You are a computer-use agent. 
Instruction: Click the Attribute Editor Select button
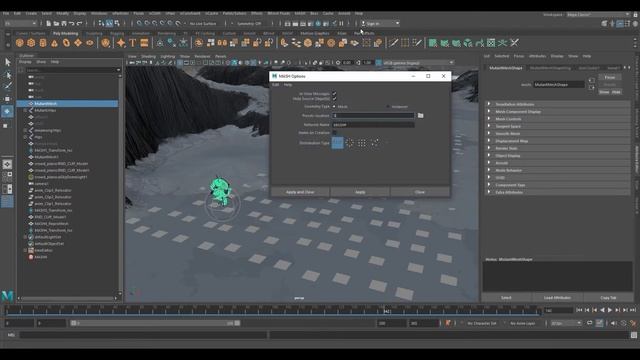(506, 298)
